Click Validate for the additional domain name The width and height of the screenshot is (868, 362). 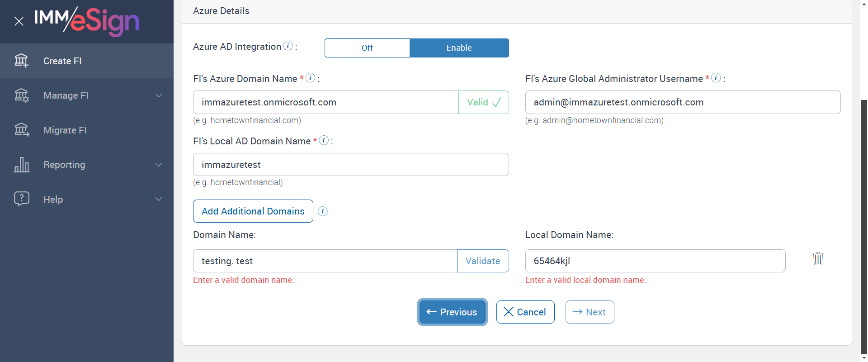point(482,261)
